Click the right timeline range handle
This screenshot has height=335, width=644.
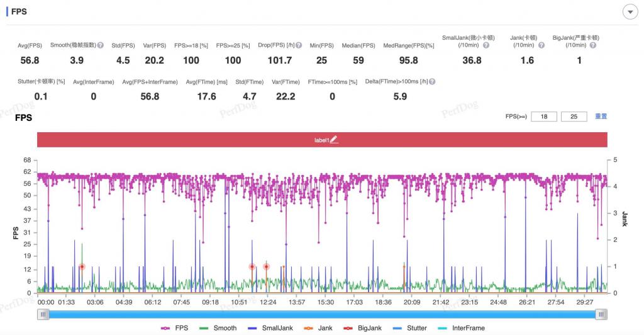(601, 314)
